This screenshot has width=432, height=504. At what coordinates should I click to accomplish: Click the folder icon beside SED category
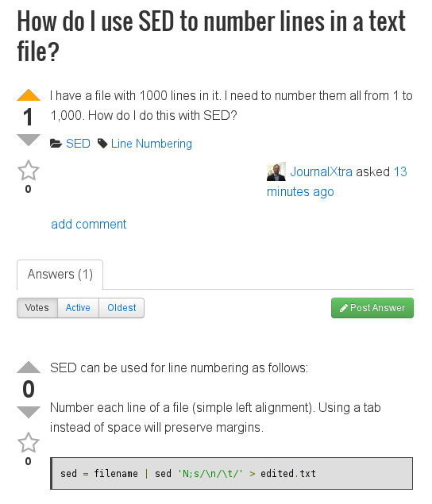[56, 144]
